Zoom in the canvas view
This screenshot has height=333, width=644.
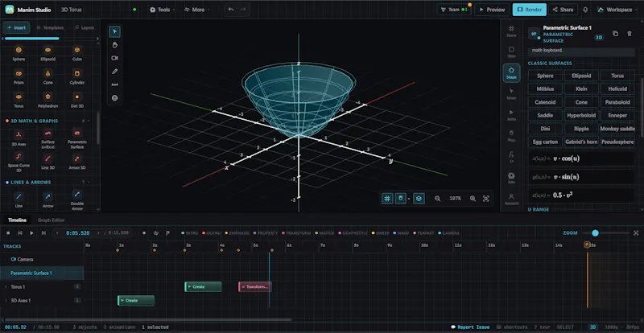[473, 199]
